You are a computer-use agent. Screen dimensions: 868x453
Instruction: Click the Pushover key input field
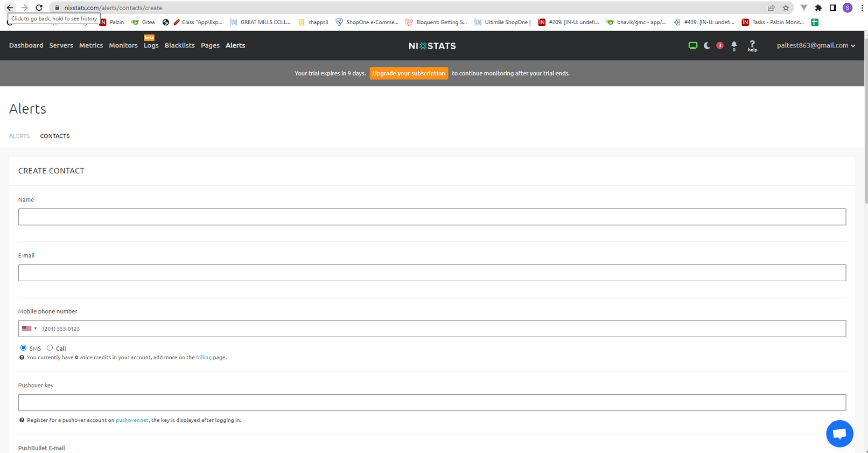tap(432, 402)
